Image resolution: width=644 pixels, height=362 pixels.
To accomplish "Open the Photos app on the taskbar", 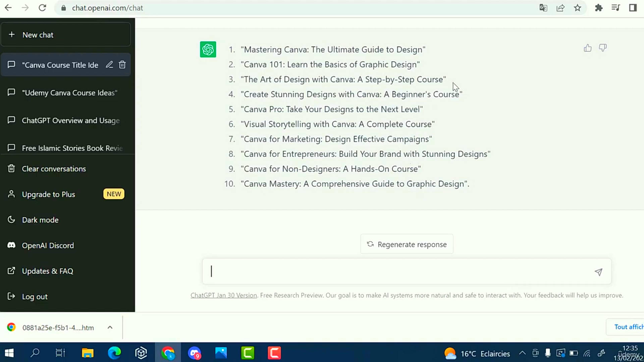I will [x=221, y=353].
